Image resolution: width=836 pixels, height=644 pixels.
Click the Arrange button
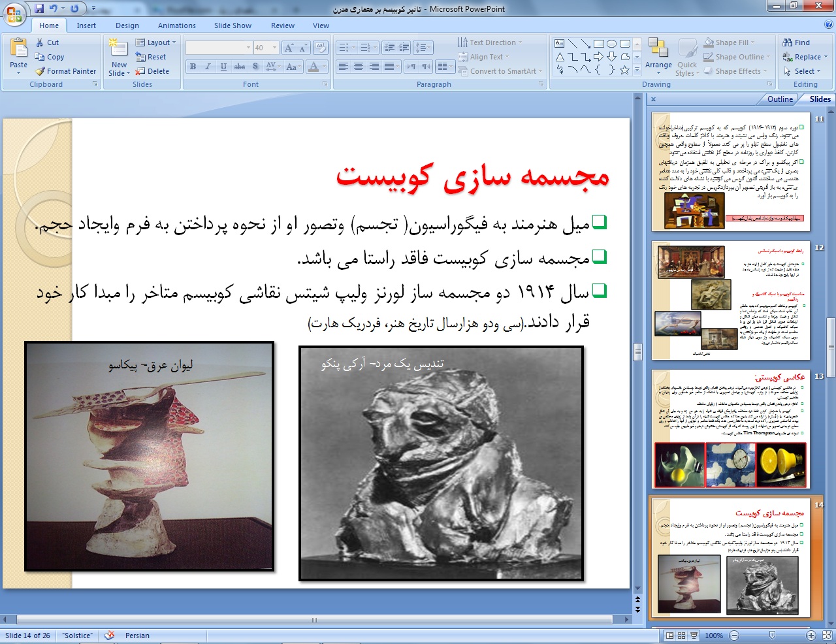658,55
